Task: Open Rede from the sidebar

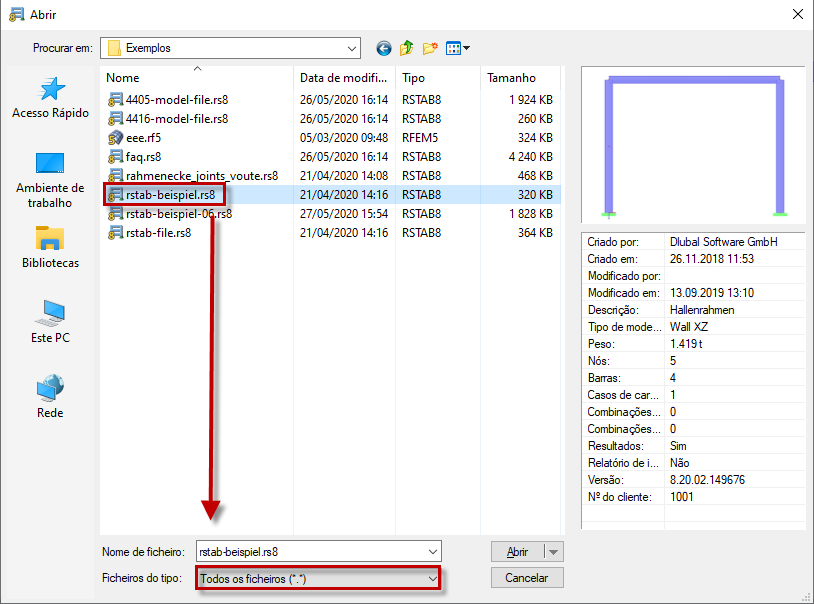Action: pos(49,390)
